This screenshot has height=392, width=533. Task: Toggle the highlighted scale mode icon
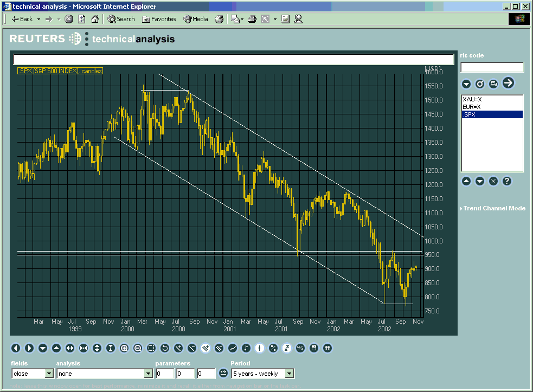[287, 348]
